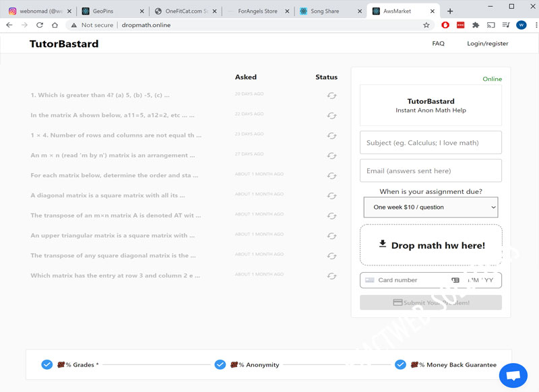Screen dimensions: 539x392
Task: Click the Submit Your Problem button
Action: tap(431, 302)
